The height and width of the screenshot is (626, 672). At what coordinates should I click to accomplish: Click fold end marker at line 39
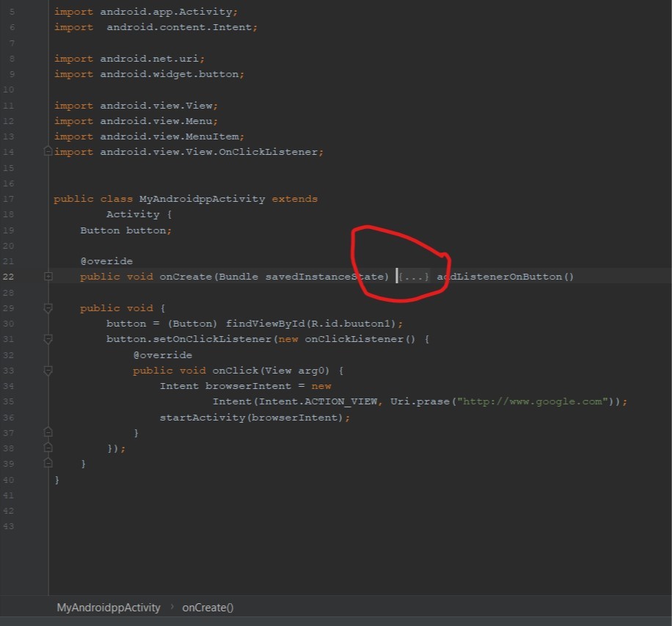48,463
